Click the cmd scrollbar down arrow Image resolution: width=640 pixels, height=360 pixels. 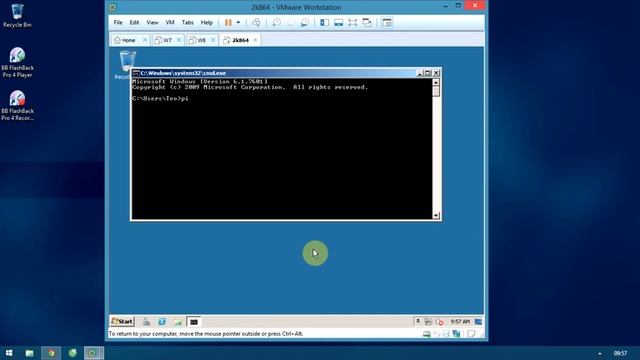(436, 215)
